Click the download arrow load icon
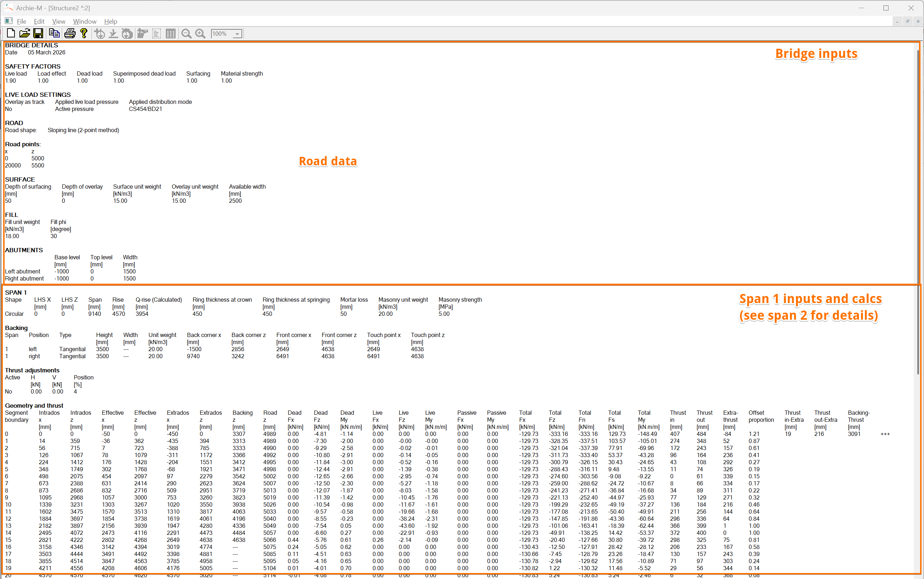Screen dimensions: 924x579 113,34
